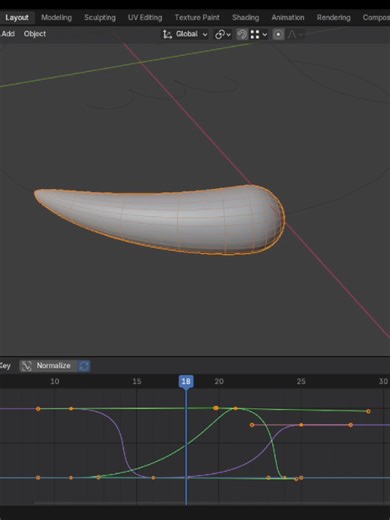Viewport: 390px width, 520px height.
Task: Toggle proportional editing
Action: coord(278,34)
